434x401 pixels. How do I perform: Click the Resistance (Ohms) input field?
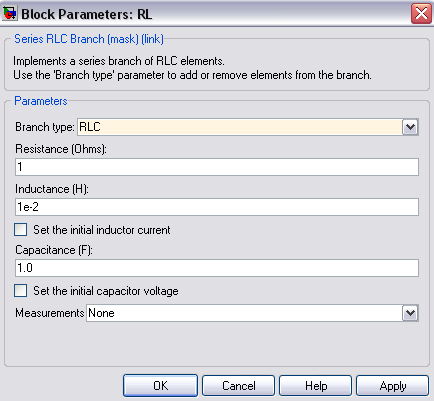coord(217,167)
